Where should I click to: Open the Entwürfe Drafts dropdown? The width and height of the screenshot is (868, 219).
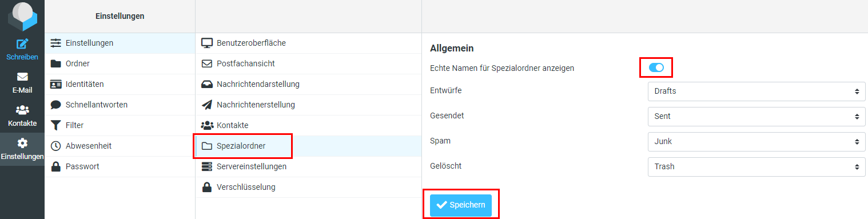click(x=756, y=91)
